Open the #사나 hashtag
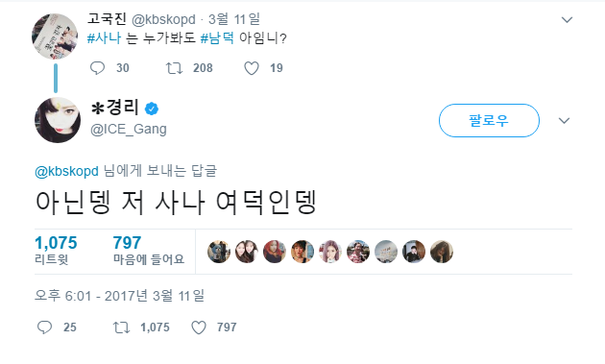This screenshot has width=605, height=364. coord(104,38)
